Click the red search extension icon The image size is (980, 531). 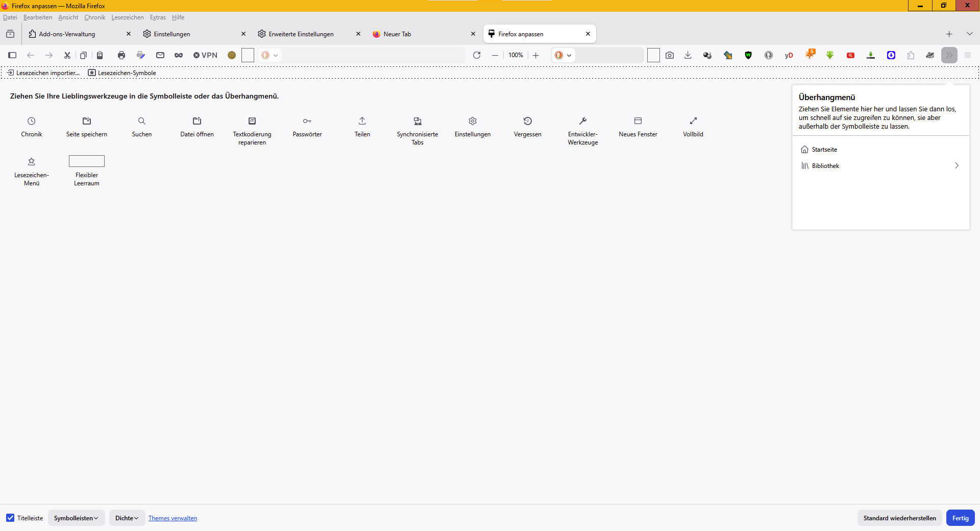(850, 55)
